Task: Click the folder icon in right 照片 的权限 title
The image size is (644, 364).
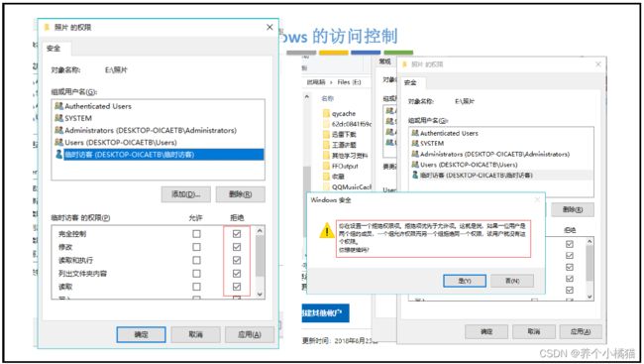Action: (x=404, y=64)
